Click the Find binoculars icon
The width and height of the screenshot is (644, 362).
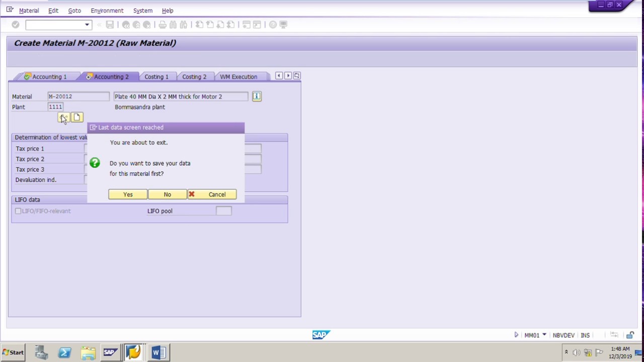coord(173,25)
